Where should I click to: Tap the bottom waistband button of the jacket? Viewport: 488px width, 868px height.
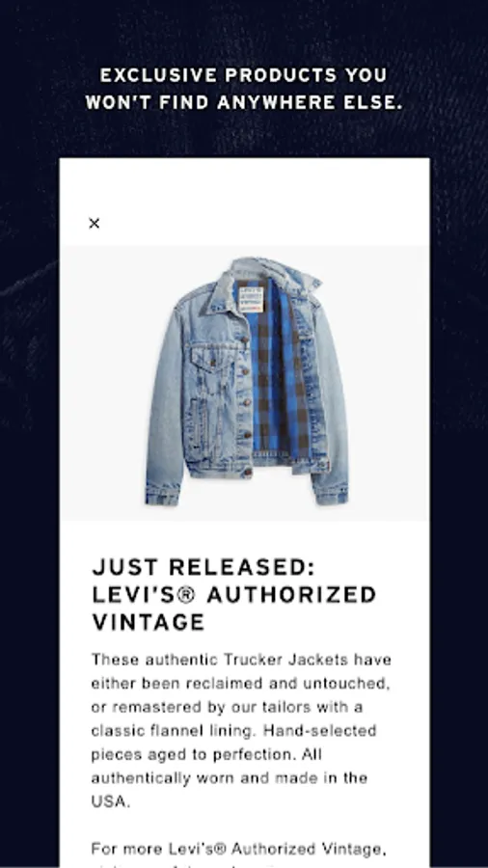point(247,472)
